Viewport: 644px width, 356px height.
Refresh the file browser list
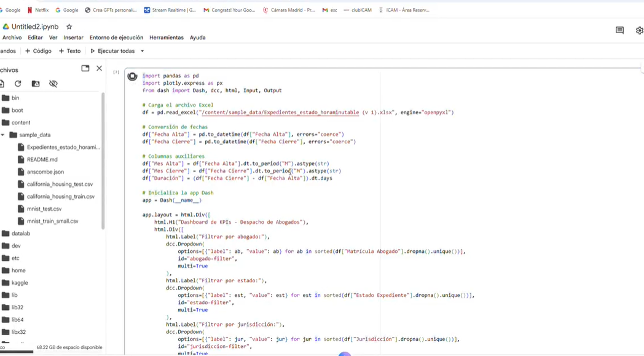pyautogui.click(x=18, y=84)
